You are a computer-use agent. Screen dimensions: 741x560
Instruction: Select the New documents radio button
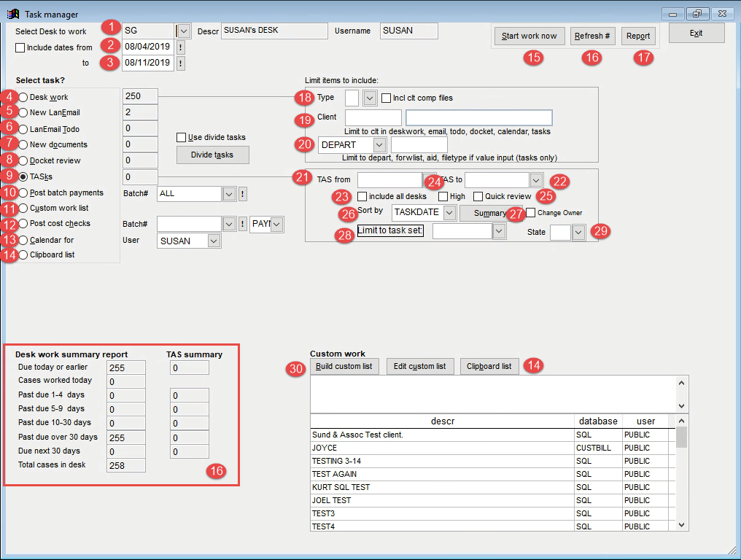(23, 144)
